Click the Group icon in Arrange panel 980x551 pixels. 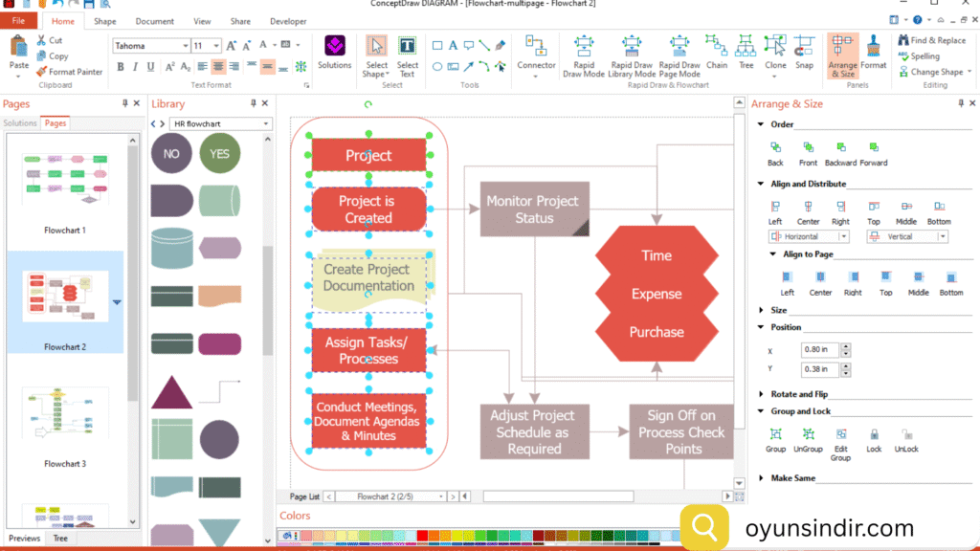point(775,434)
